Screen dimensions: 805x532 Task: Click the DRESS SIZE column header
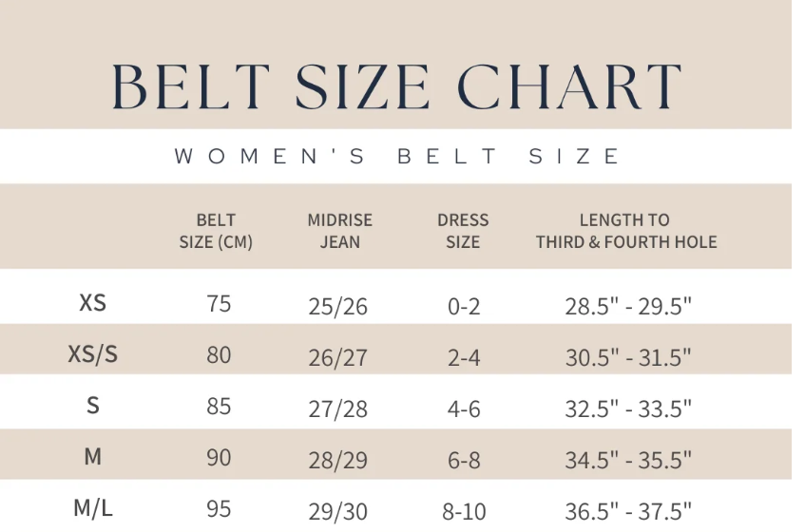click(x=463, y=231)
